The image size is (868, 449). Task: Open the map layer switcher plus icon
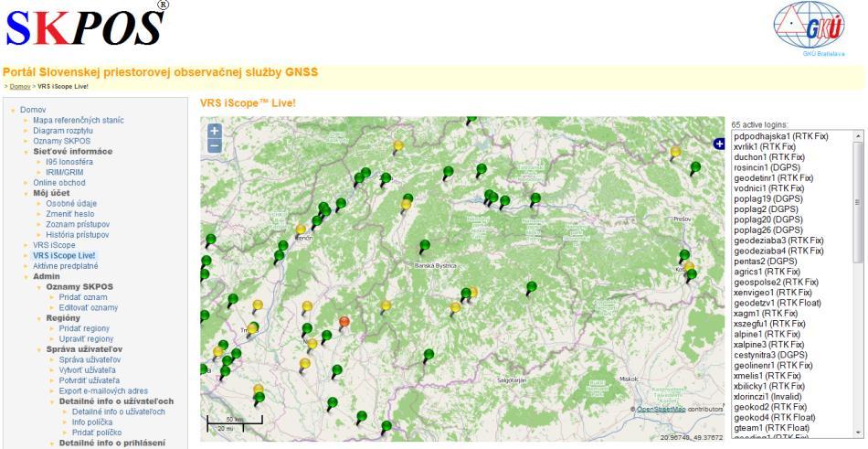tap(719, 144)
